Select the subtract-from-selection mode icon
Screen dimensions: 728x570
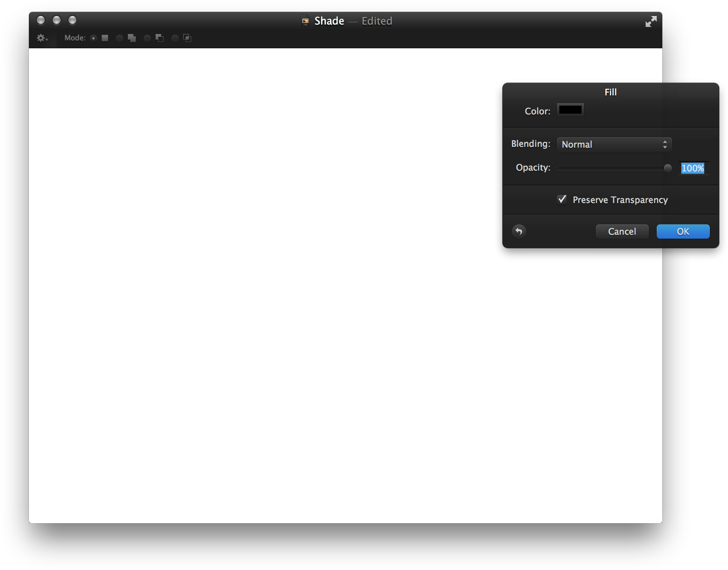pyautogui.click(x=160, y=38)
